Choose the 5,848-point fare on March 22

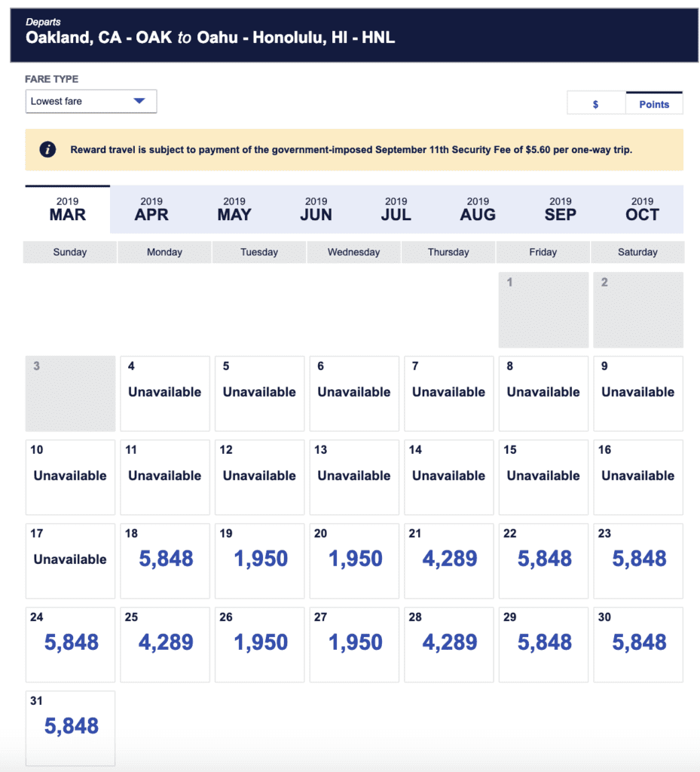coord(543,560)
